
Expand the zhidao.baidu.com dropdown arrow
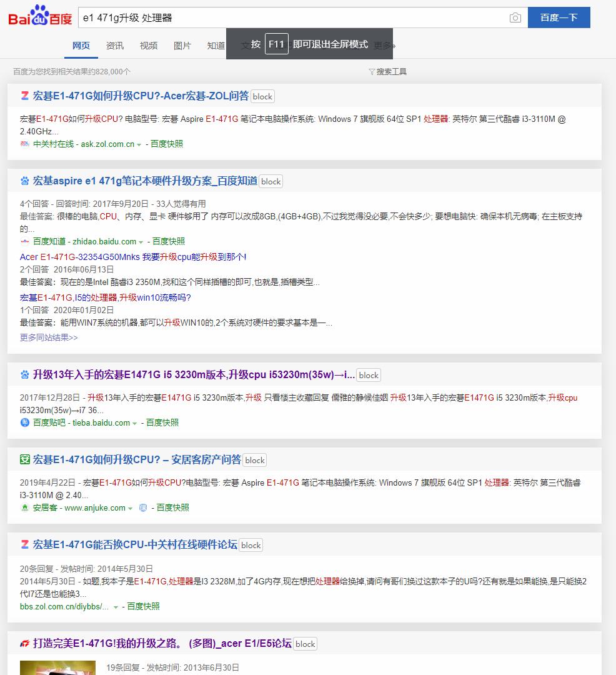[x=141, y=241]
